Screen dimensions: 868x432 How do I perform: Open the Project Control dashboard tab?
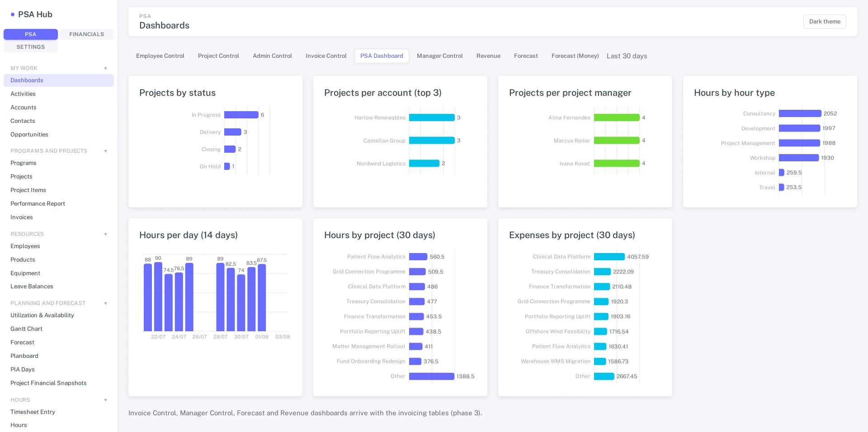(218, 56)
